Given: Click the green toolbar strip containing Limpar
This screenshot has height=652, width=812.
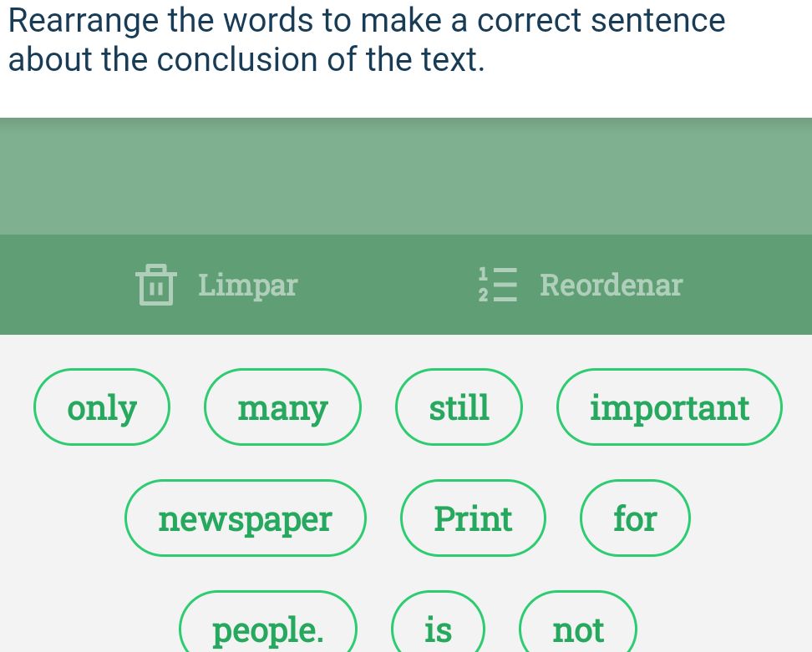Looking at the screenshot, I should (x=406, y=285).
